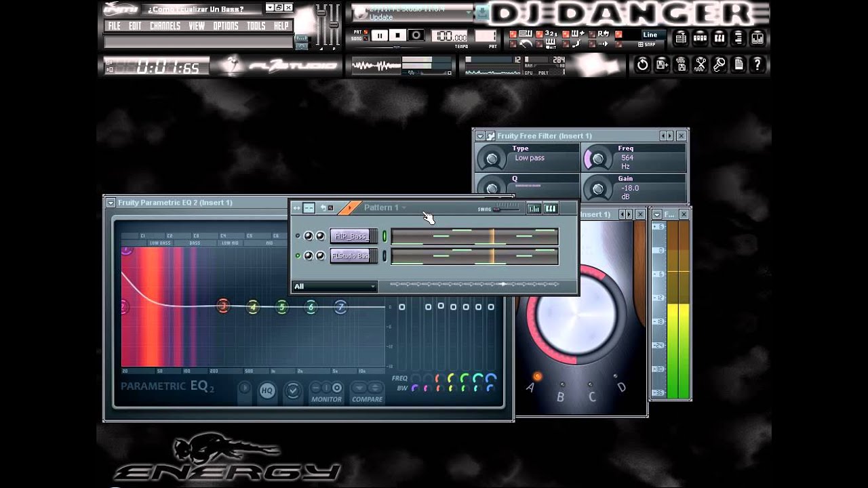
Task: Open the All channel filter dropdown
Action: [x=334, y=287]
